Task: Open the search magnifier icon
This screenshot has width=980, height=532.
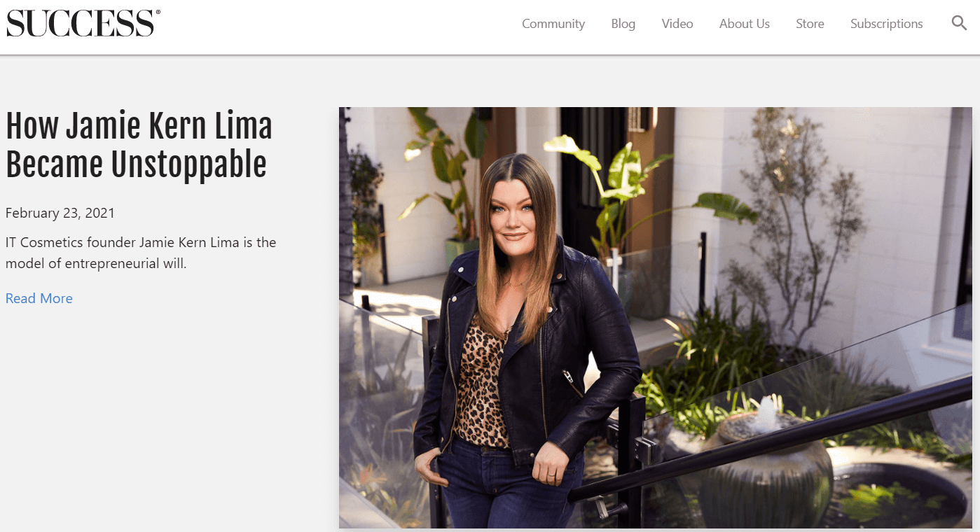Action: 959,23
